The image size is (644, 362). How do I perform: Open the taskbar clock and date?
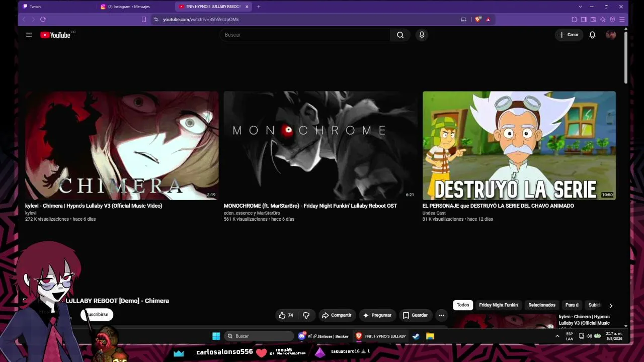click(614, 336)
